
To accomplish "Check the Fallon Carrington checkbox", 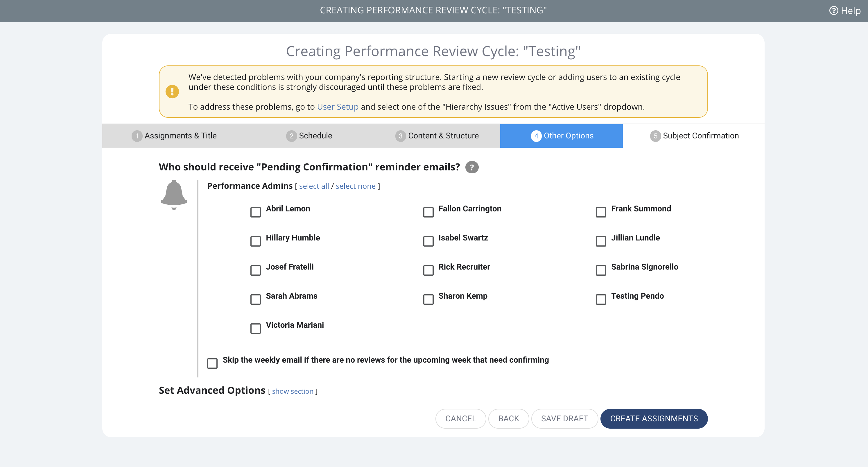I will click(428, 213).
